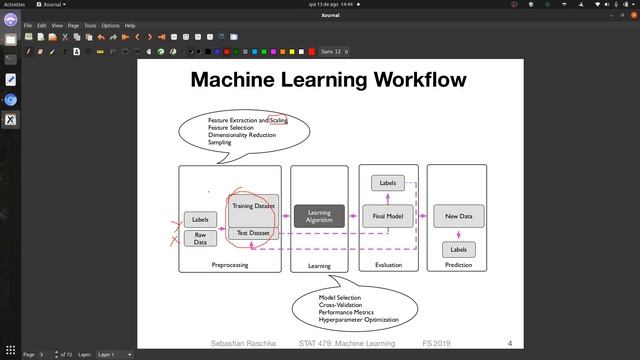Pick the light blue color swatch
Screen dimensions: 640x360
click(x=255, y=52)
